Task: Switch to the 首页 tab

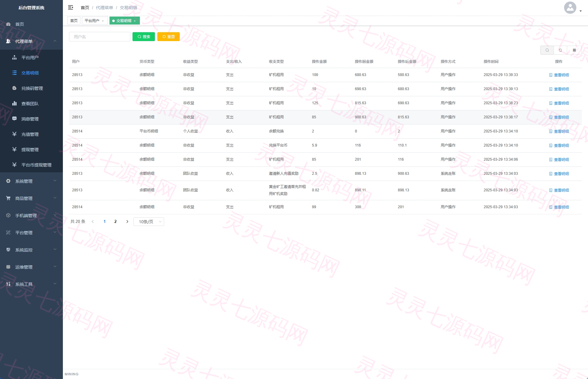Action: tap(74, 21)
